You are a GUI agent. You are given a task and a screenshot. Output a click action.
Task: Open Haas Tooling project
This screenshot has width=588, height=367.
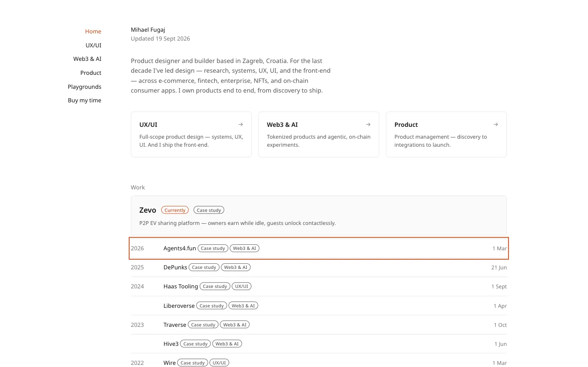pyautogui.click(x=319, y=286)
